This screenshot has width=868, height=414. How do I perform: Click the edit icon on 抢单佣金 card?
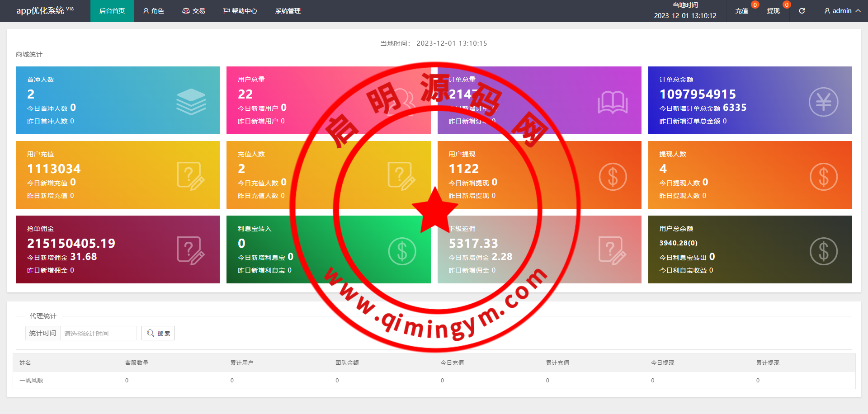coord(190,250)
